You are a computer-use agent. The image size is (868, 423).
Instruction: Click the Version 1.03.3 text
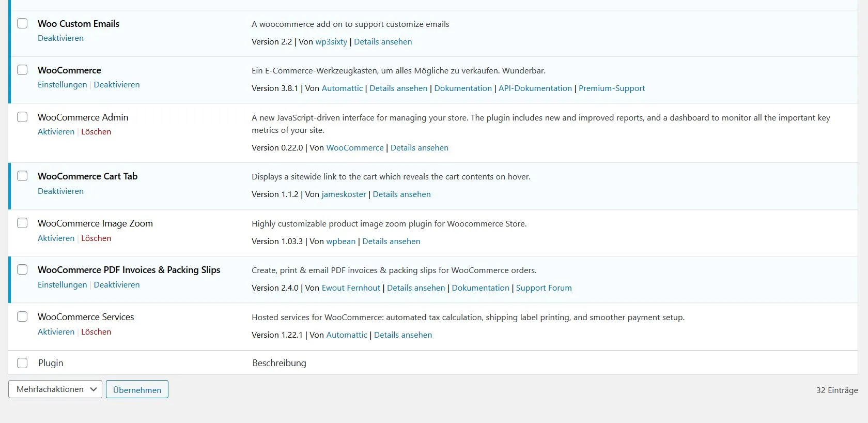coord(277,241)
